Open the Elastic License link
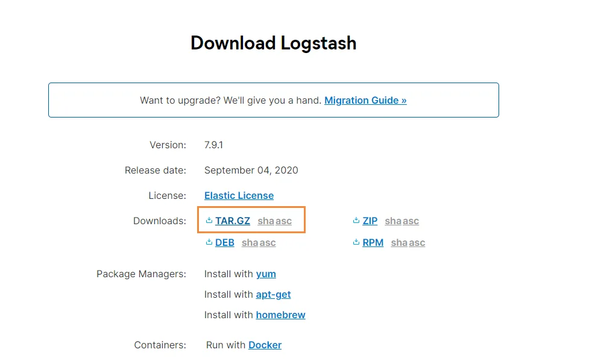Screen dimensions: 595x364 [x=239, y=196]
